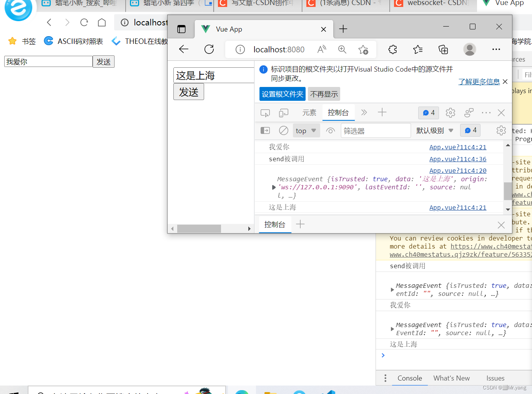This screenshot has width=532, height=394.
Task: Open DevTools settings gear in tab bar
Action: pyautogui.click(x=451, y=113)
